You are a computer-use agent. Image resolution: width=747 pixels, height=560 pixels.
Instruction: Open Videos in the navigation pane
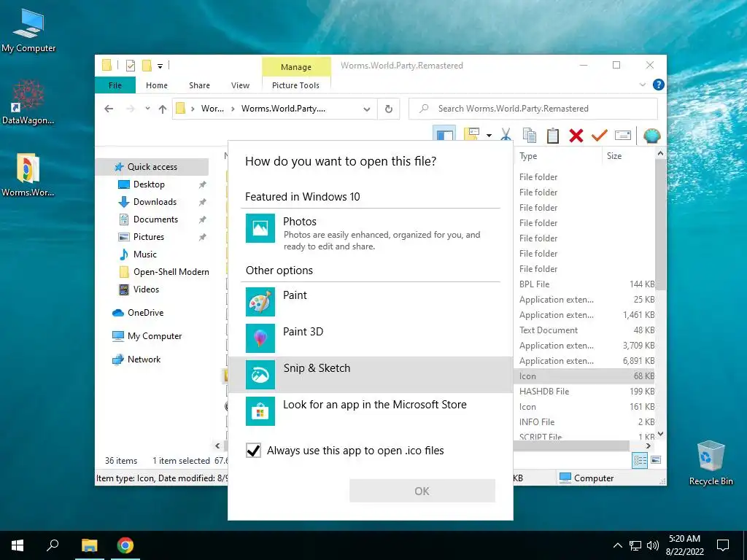[x=146, y=289]
